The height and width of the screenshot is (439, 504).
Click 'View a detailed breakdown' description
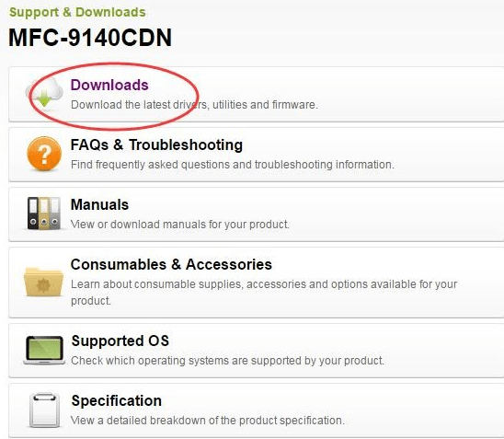coord(208,421)
